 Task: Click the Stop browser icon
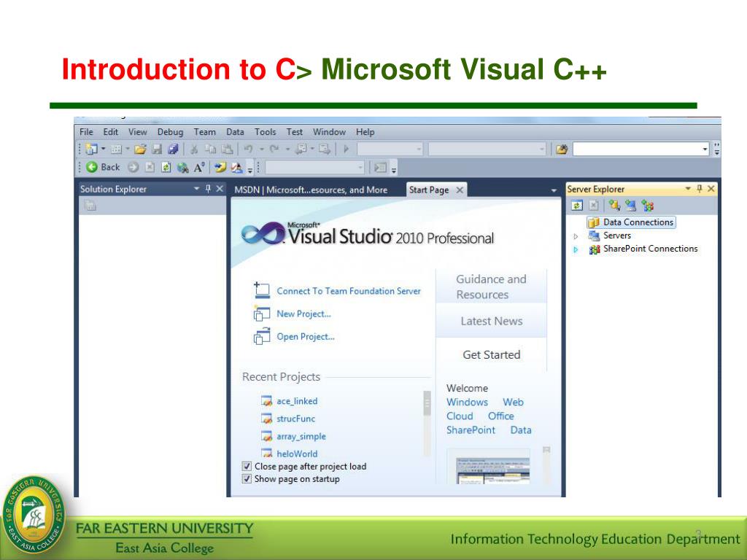click(150, 167)
